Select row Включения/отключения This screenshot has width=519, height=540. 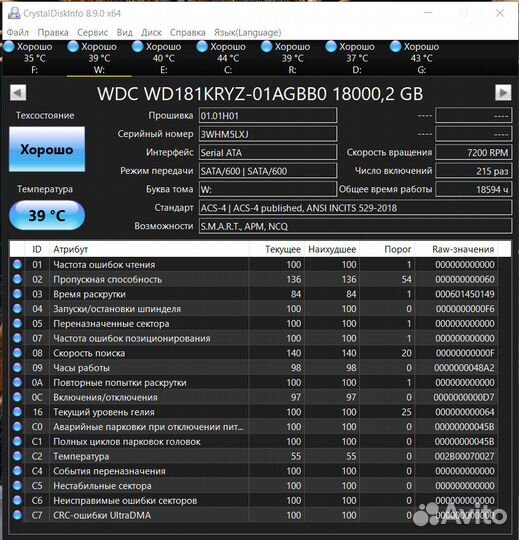[x=253, y=397]
